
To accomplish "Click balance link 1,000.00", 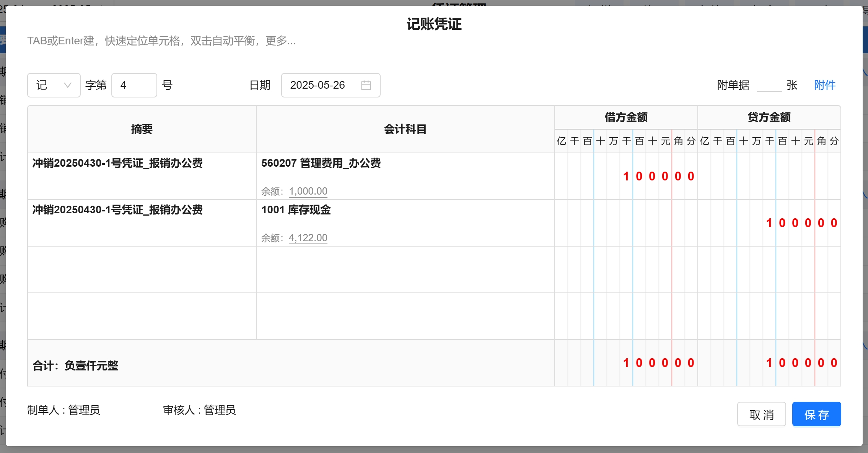I will pos(308,191).
